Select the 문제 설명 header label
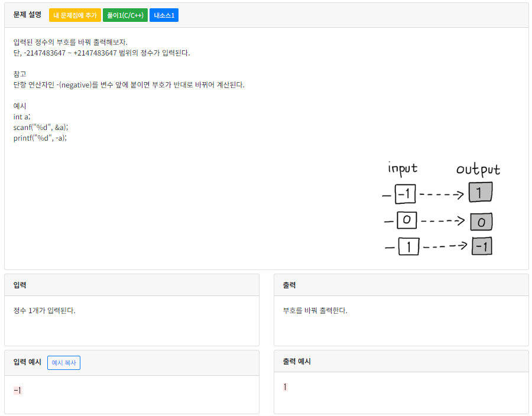This screenshot has height=416, width=532. click(x=27, y=15)
